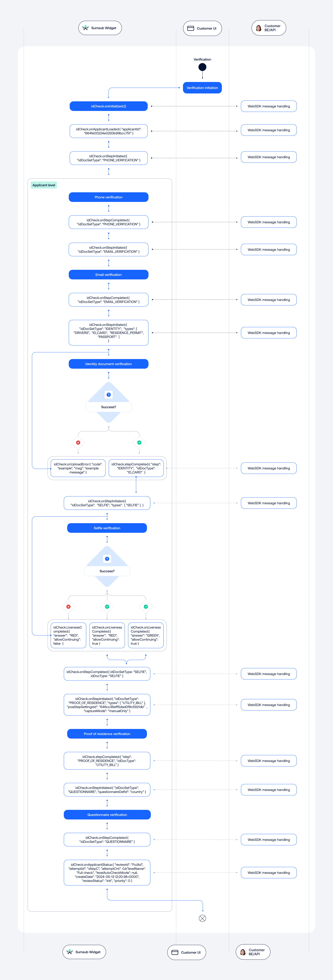Click the end-of-flow crossed circle icon
The width and height of the screenshot is (333, 980).
pos(203,918)
